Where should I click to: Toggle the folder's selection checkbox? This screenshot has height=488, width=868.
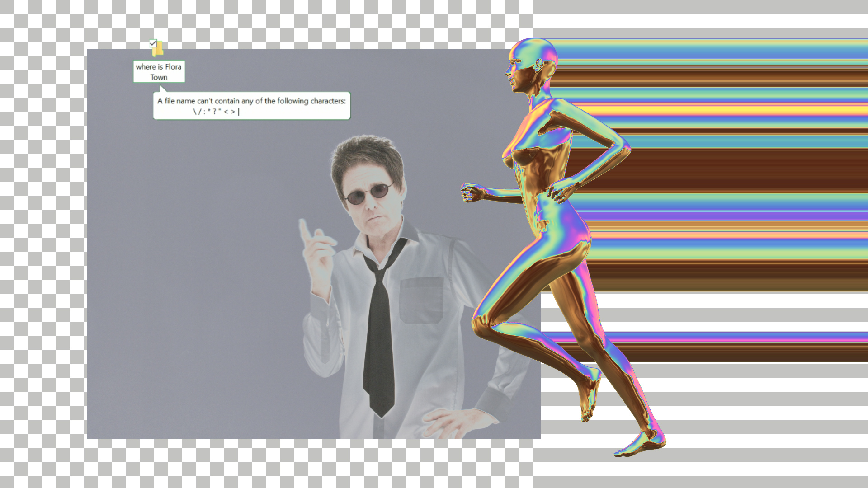(153, 43)
